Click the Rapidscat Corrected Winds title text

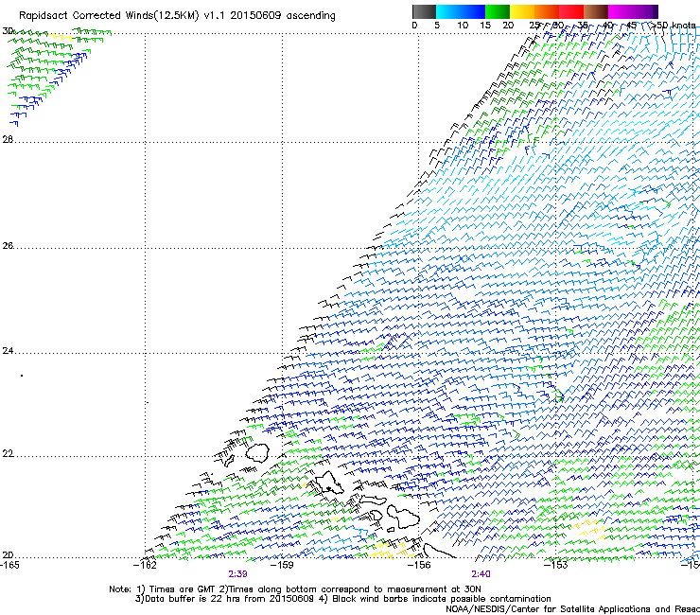point(177,16)
